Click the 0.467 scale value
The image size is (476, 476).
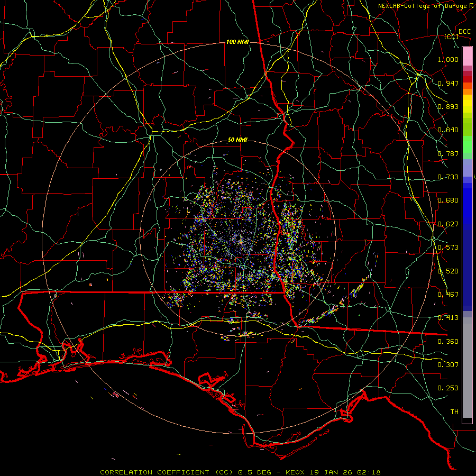(448, 295)
